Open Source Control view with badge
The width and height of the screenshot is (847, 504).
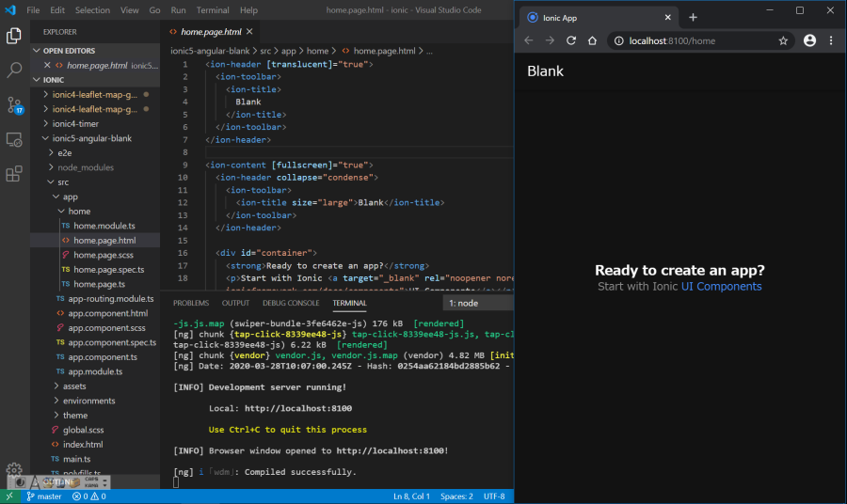click(x=14, y=104)
